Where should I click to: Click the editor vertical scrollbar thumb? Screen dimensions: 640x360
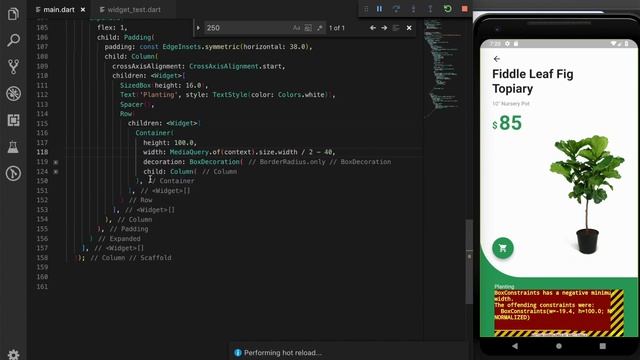(x=469, y=261)
